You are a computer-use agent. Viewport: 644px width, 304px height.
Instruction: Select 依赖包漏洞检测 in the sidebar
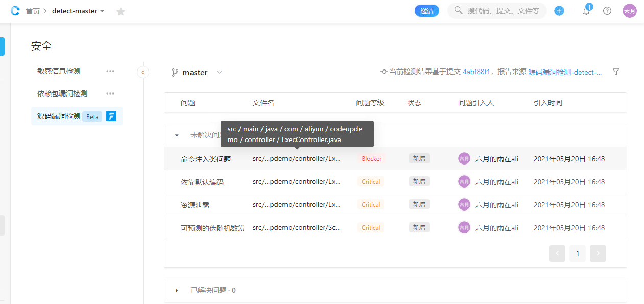(62, 93)
